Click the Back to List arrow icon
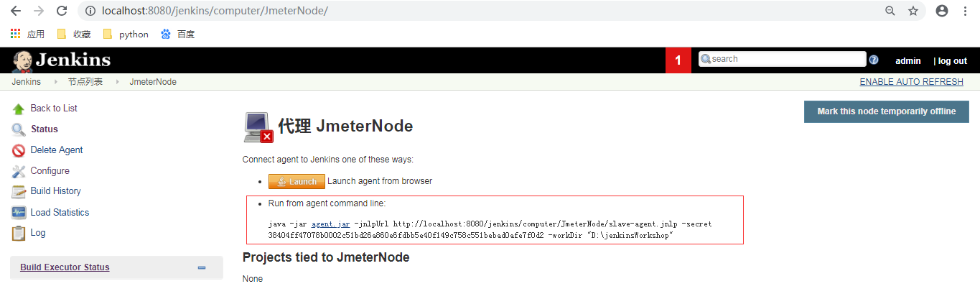980x294 pixels. tap(19, 109)
